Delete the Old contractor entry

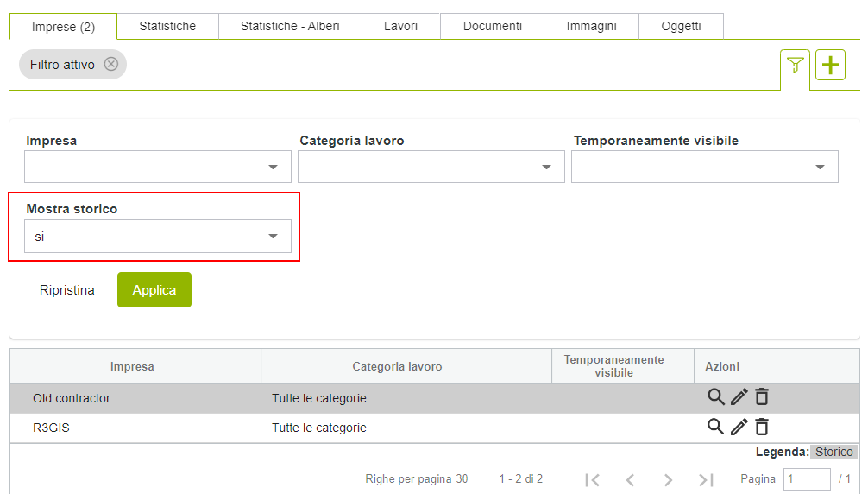click(x=762, y=397)
